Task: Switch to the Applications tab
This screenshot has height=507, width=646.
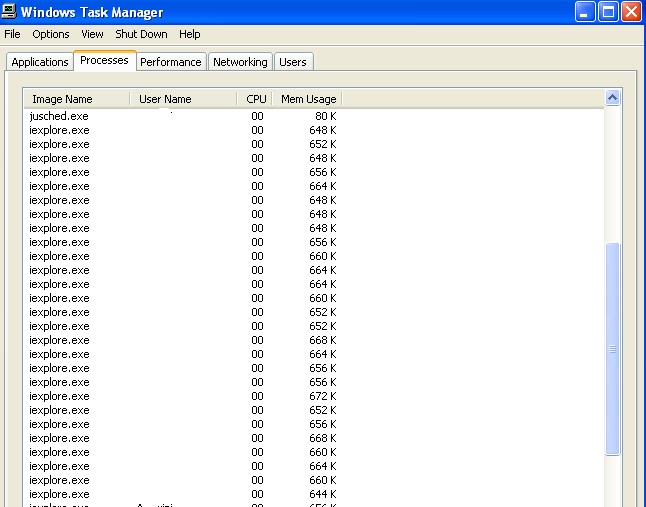Action: coord(40,62)
